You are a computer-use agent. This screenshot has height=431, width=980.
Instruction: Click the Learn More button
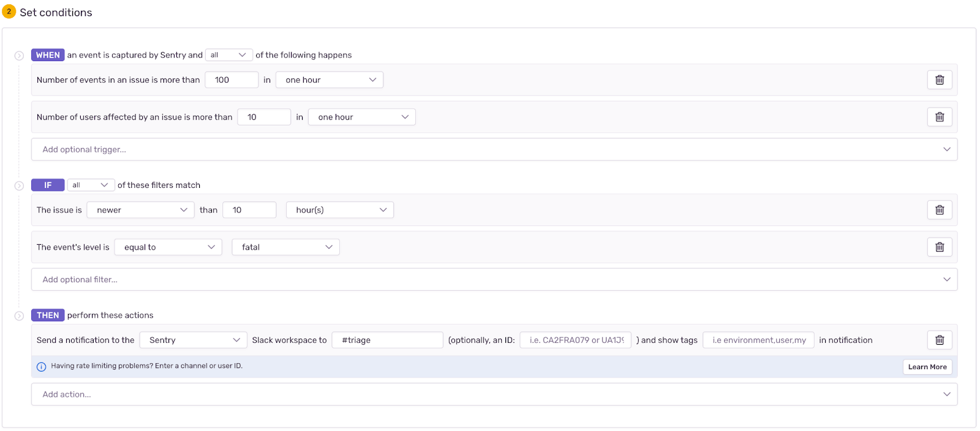click(927, 367)
